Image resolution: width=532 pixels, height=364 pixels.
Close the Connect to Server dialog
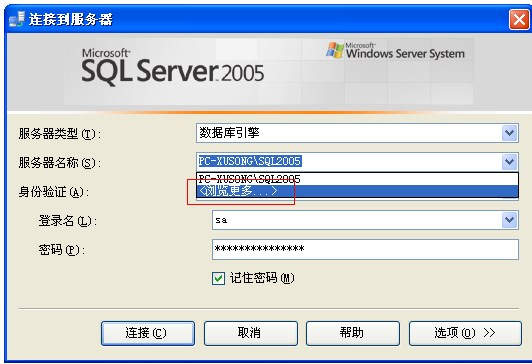[x=519, y=19]
